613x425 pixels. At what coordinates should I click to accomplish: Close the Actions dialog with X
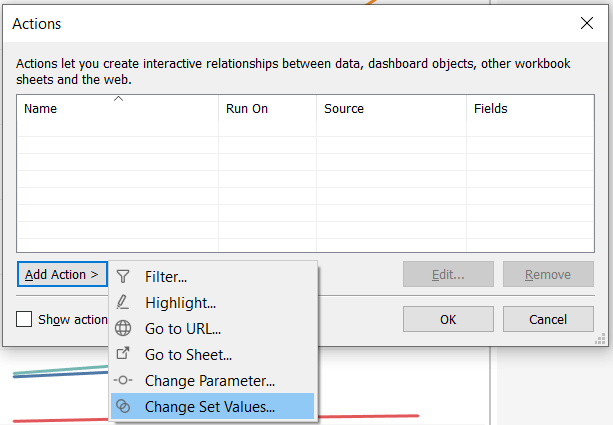pos(587,23)
